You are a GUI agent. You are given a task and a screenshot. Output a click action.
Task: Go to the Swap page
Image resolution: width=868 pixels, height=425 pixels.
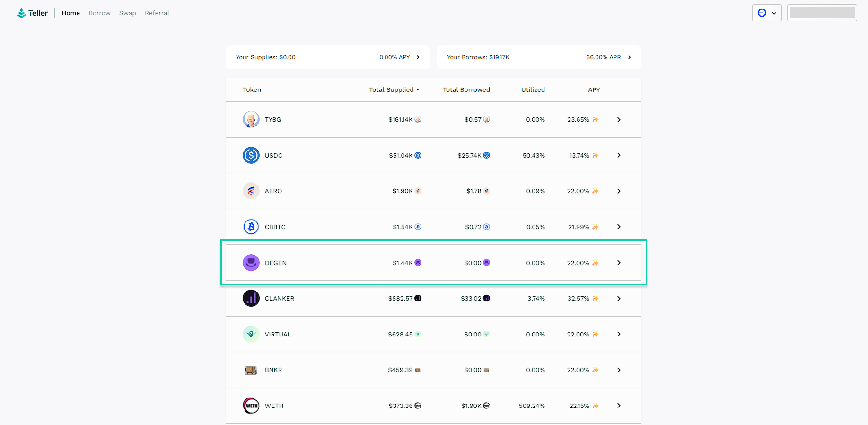point(127,13)
